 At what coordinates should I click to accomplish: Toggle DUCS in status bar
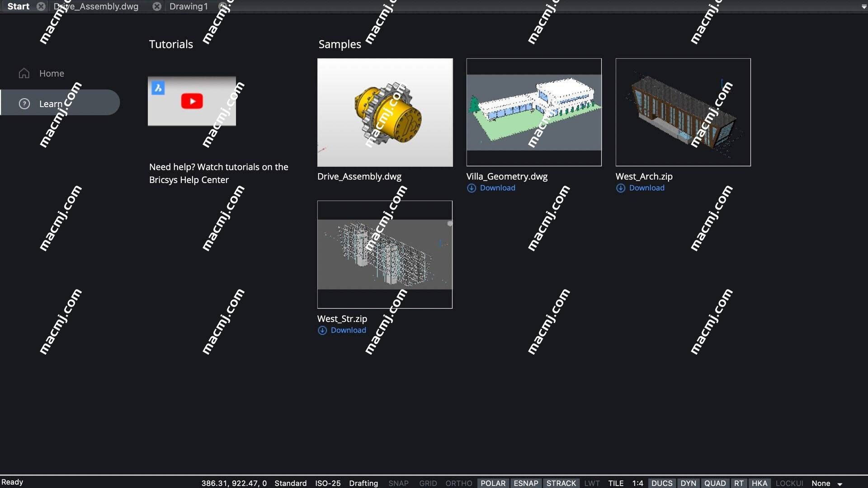click(662, 483)
